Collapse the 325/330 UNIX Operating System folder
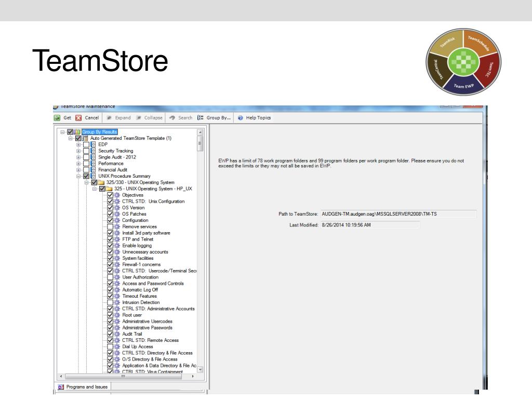 pyautogui.click(x=87, y=182)
